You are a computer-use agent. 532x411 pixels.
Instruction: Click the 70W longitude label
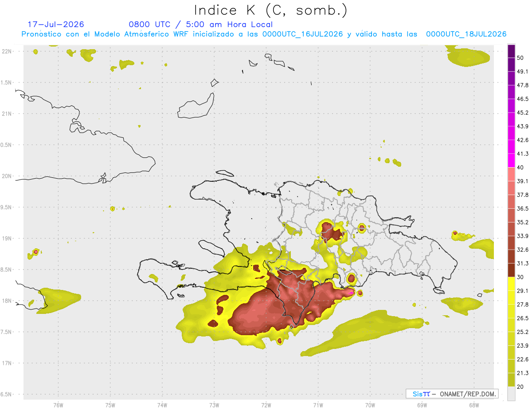(370, 405)
